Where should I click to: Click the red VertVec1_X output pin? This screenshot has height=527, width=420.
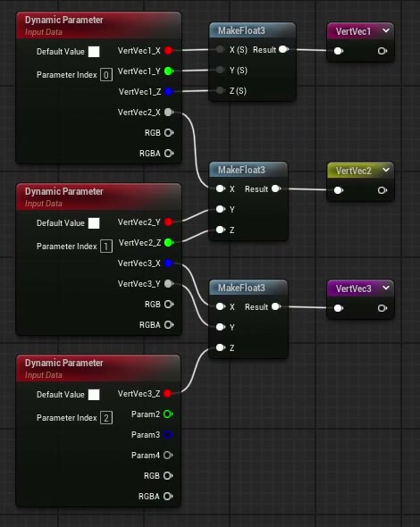[169, 51]
